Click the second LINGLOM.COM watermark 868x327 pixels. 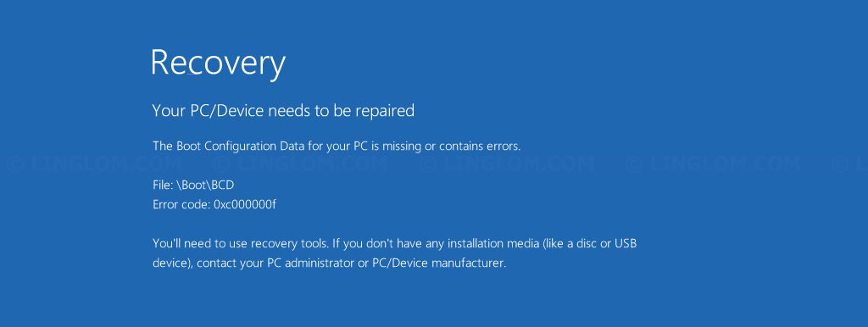[x=301, y=163]
